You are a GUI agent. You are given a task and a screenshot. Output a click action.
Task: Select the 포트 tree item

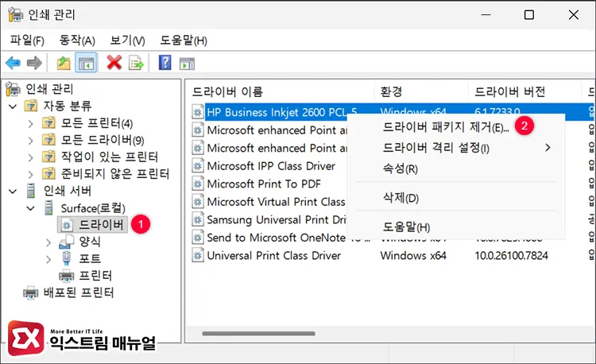click(x=90, y=259)
